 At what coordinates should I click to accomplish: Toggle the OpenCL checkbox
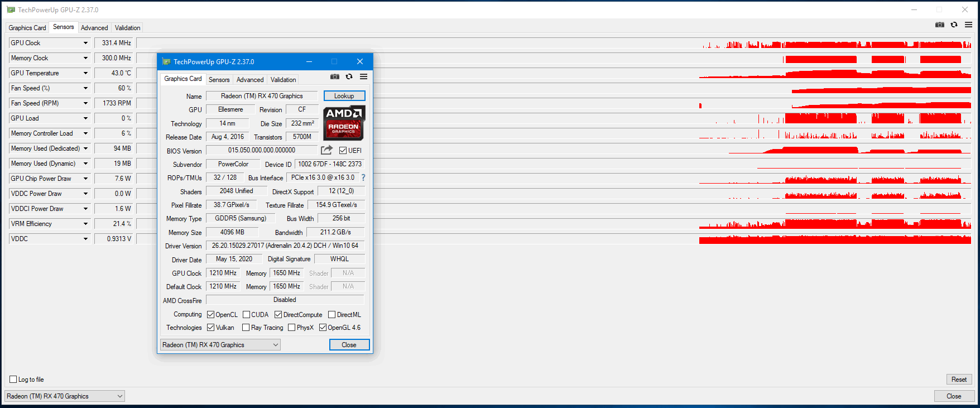[210, 315]
